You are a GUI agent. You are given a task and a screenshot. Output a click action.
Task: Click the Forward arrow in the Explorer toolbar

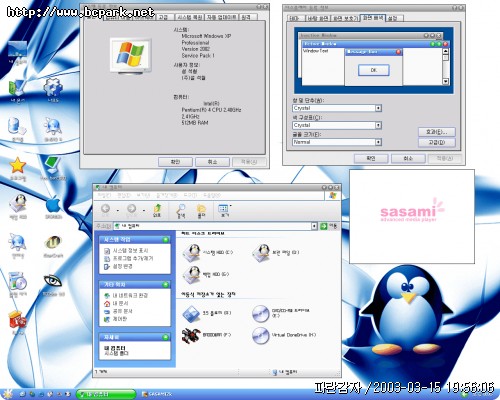(132, 209)
